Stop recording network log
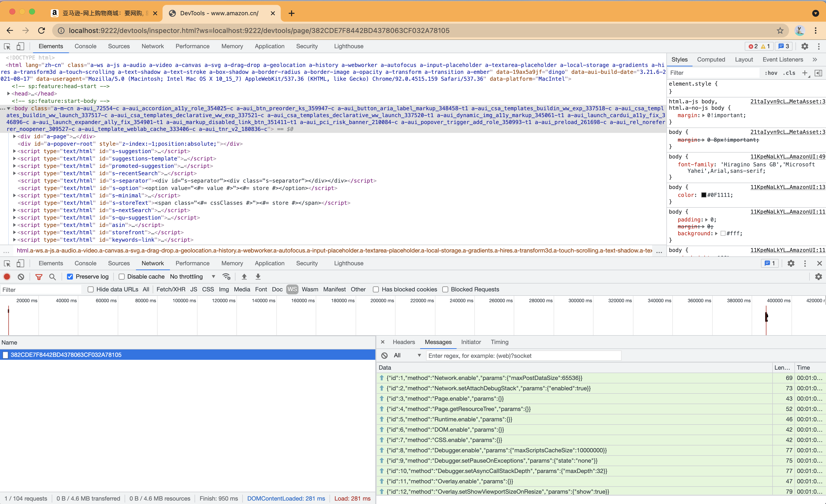The image size is (826, 504). [7, 277]
